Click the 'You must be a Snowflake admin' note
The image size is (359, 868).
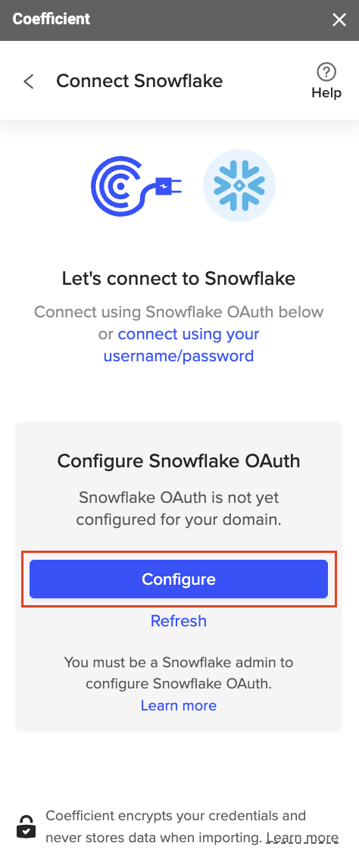point(179,673)
